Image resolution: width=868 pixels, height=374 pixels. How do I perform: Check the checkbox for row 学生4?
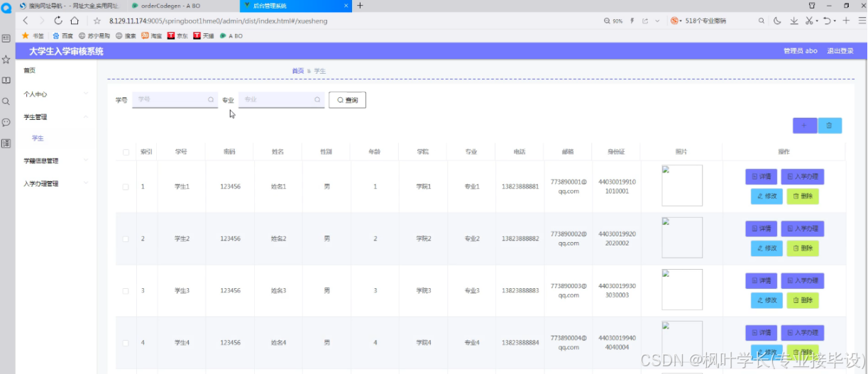pos(126,343)
